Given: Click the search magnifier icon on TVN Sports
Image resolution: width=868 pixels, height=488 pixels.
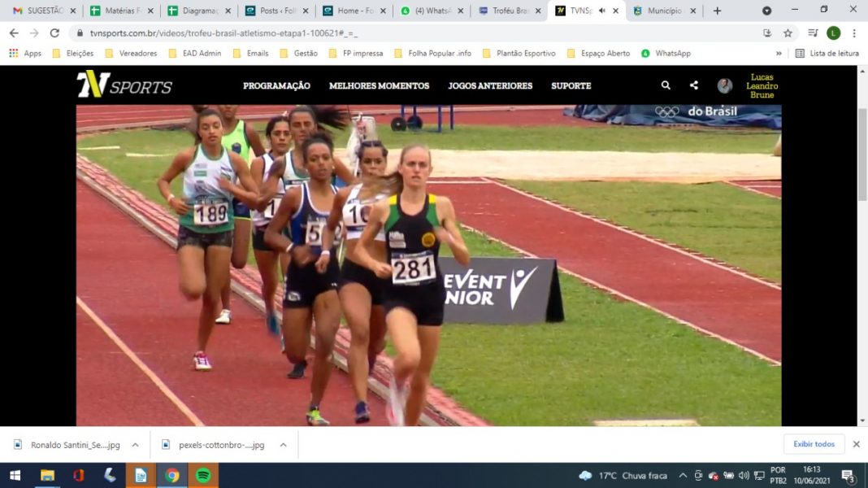Looking at the screenshot, I should coord(666,85).
